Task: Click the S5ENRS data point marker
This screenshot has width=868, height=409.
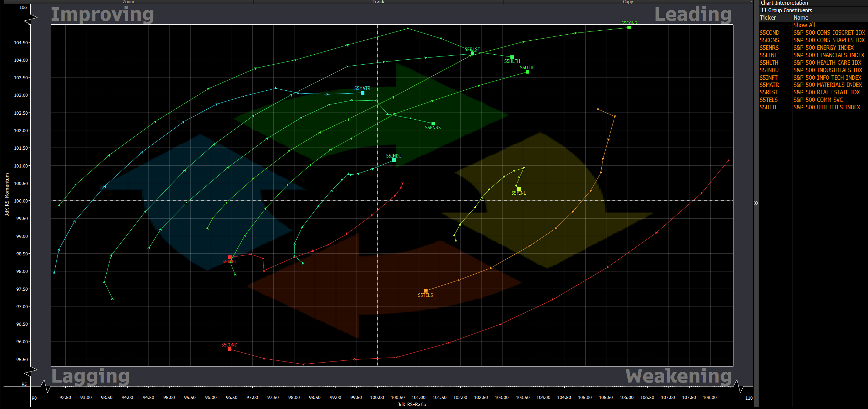Action: pyautogui.click(x=433, y=124)
